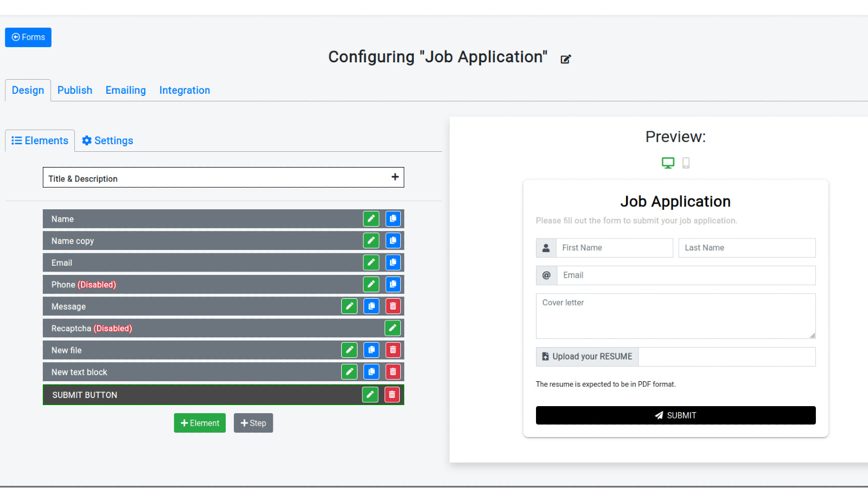Delete the SUBMIT BUTTON element
Viewport: 868px width, 488px height.
[x=392, y=395]
